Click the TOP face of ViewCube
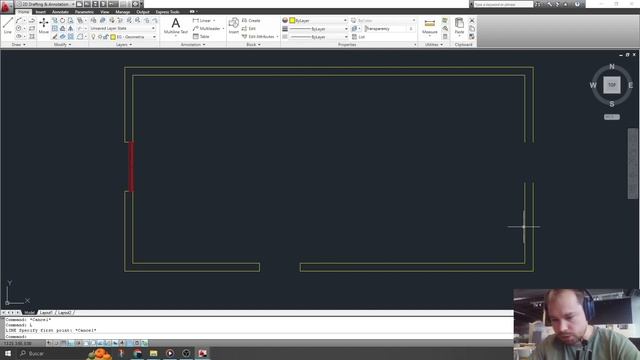The image size is (640, 360). (611, 85)
